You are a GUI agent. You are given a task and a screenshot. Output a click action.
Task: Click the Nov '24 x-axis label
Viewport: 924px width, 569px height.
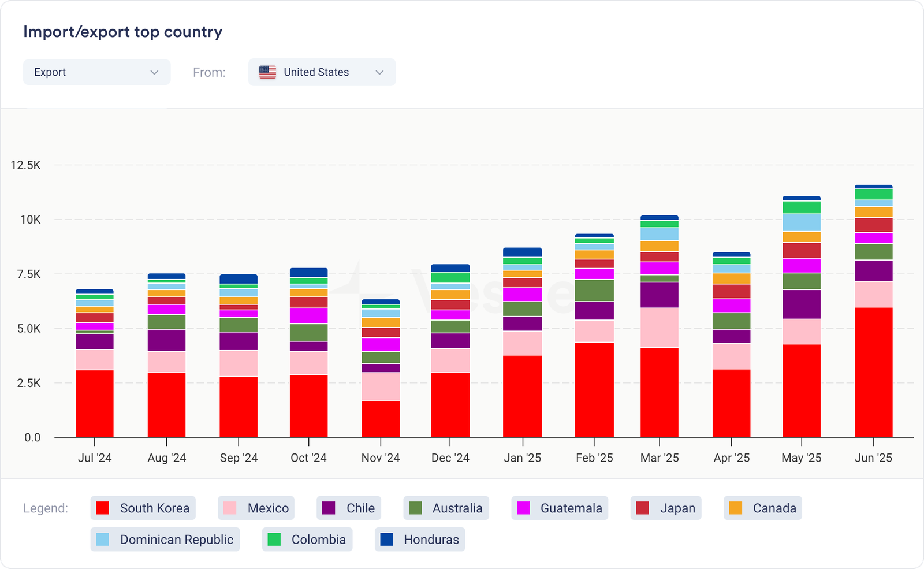click(x=381, y=458)
